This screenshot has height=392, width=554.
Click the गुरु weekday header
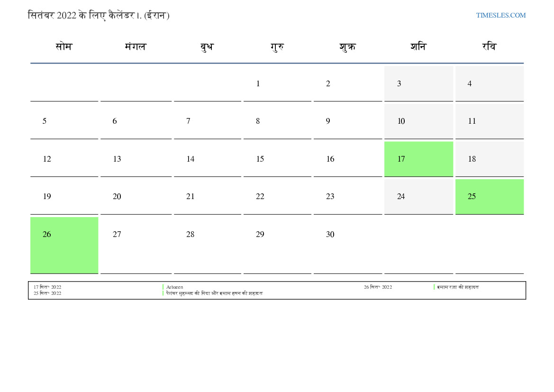click(x=277, y=47)
